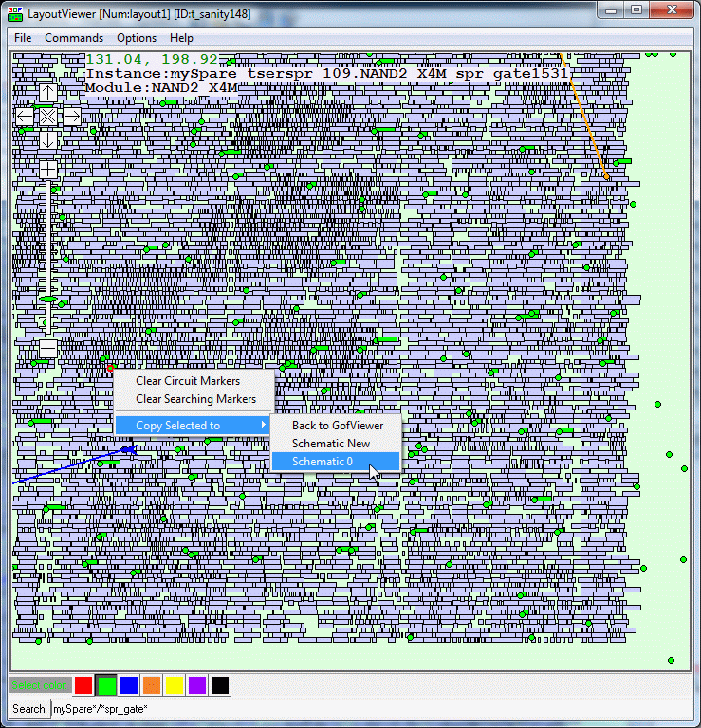
Task: Pick the red color swatch
Action: coord(83,684)
